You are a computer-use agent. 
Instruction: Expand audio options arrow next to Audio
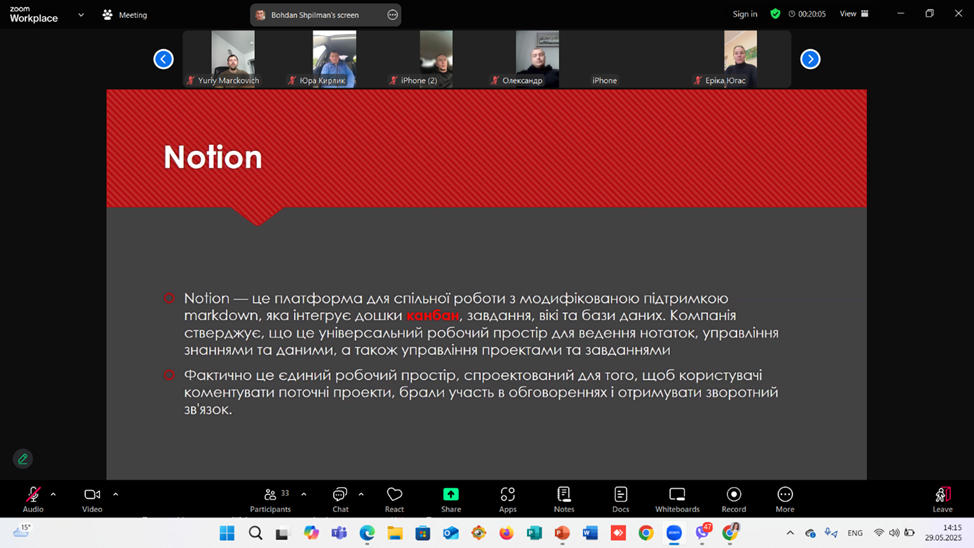click(53, 495)
